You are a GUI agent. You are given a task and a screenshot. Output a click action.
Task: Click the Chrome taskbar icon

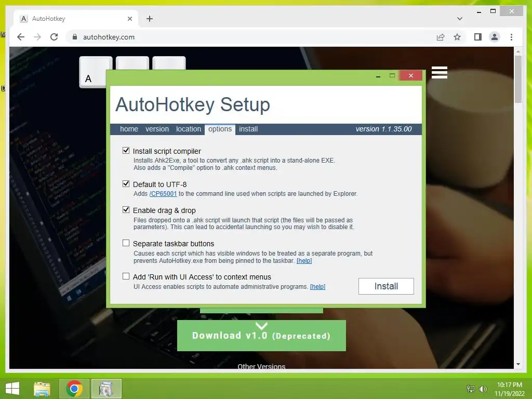[74, 389]
